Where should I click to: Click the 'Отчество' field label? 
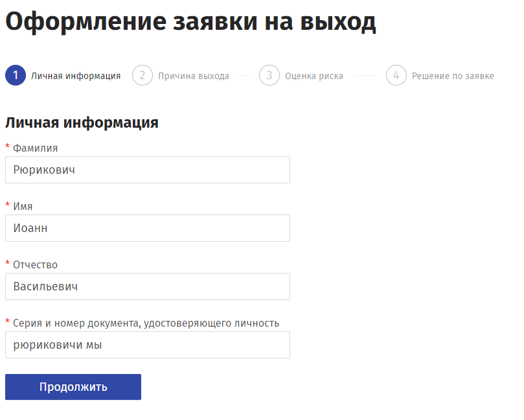click(x=35, y=264)
